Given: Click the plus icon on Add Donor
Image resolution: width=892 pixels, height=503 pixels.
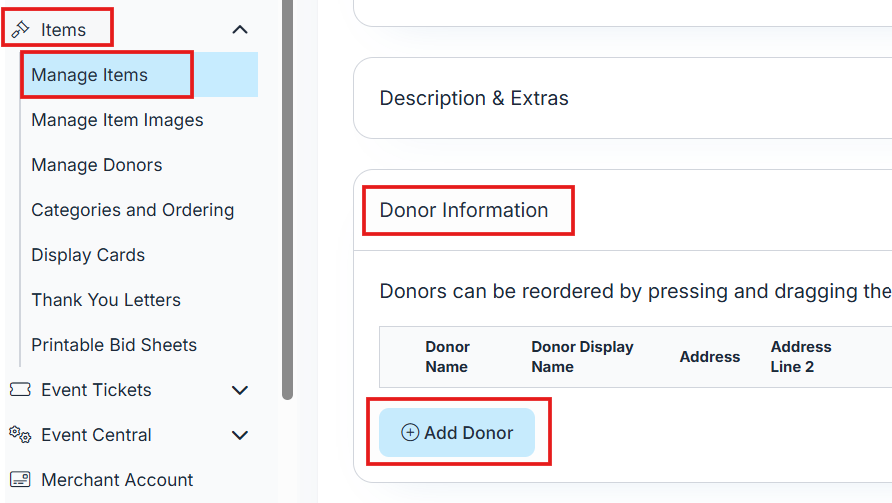Looking at the screenshot, I should coord(410,433).
